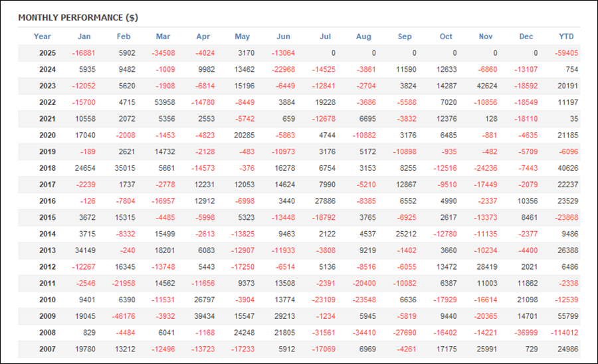Click November 2012 value 28419

[487, 266]
